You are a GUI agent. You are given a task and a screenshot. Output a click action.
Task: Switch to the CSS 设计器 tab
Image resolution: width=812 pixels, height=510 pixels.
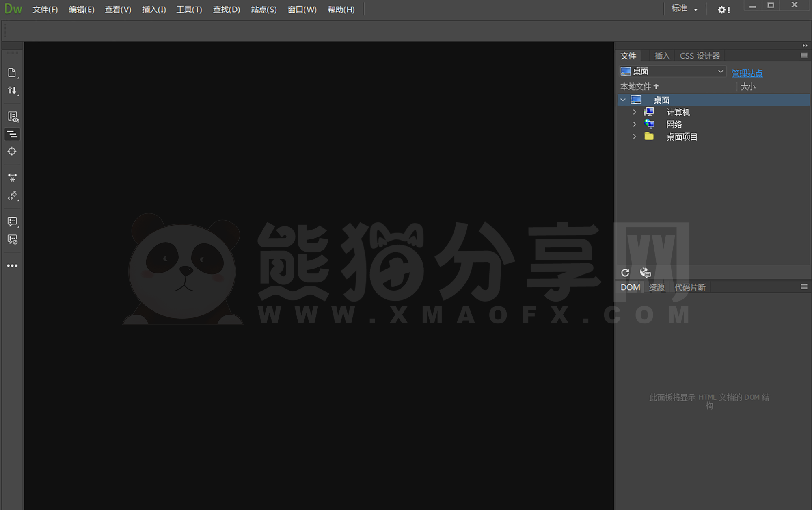(x=700, y=55)
